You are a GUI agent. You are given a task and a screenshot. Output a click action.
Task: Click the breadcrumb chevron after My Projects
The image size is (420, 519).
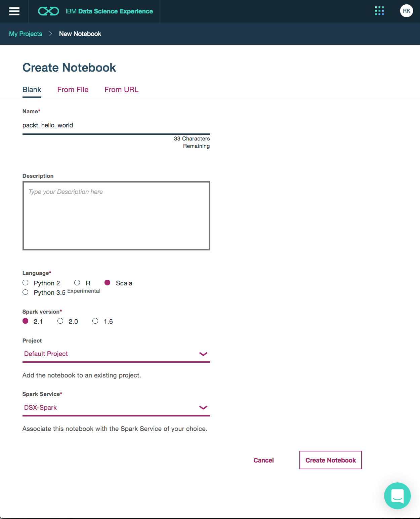pos(51,34)
